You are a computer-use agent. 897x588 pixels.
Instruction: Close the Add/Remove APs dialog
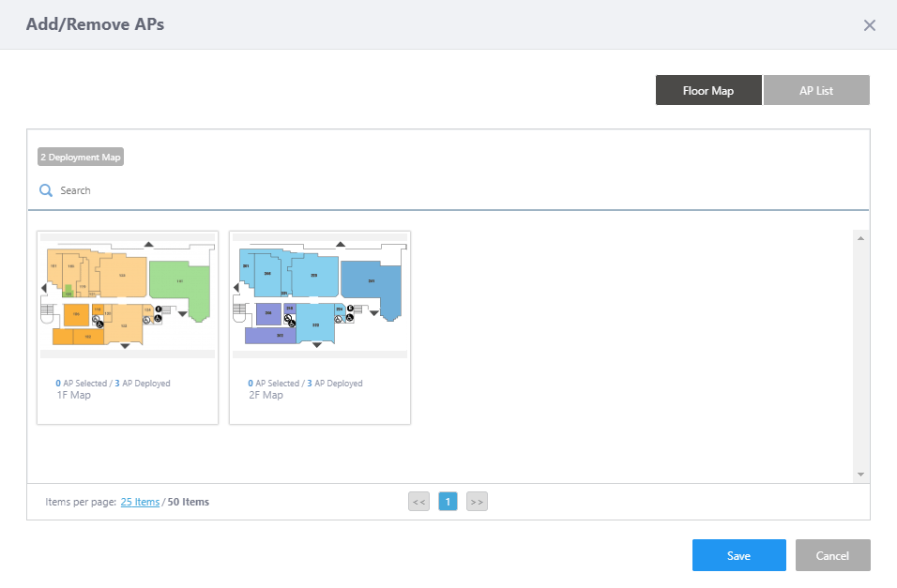(869, 25)
